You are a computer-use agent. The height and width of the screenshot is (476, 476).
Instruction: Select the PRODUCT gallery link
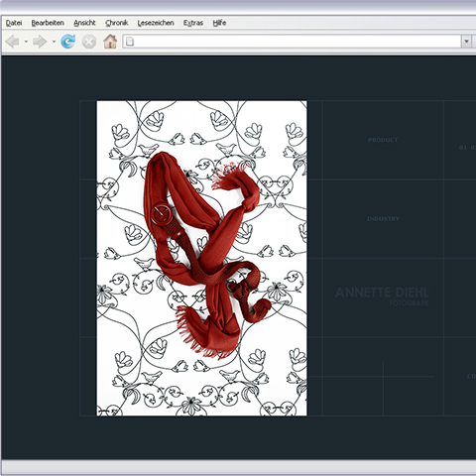point(383,140)
